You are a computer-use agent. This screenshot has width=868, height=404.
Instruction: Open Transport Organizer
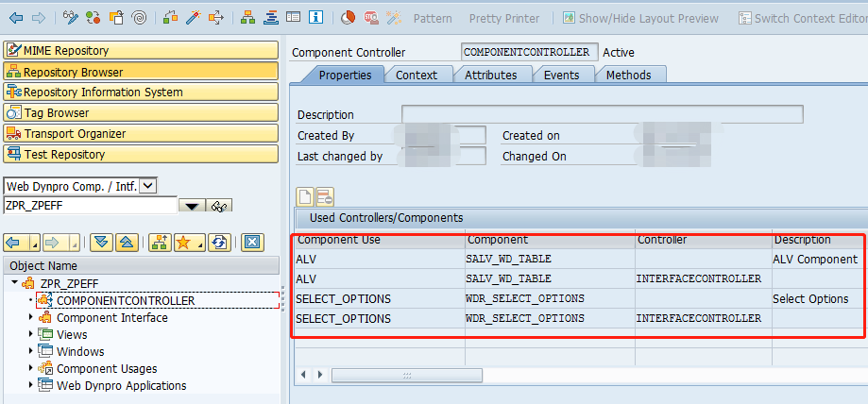tap(141, 133)
